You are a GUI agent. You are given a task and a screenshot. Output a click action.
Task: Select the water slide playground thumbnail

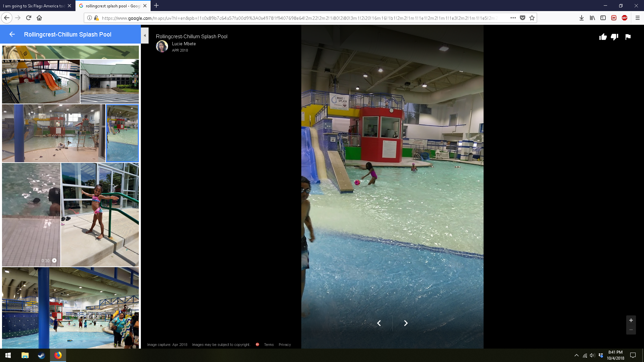[x=41, y=81]
